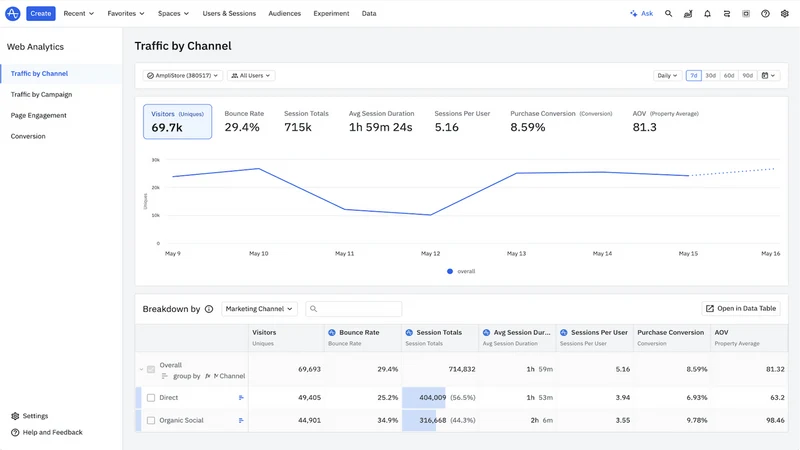Open the Audiences menu item

[x=285, y=13]
